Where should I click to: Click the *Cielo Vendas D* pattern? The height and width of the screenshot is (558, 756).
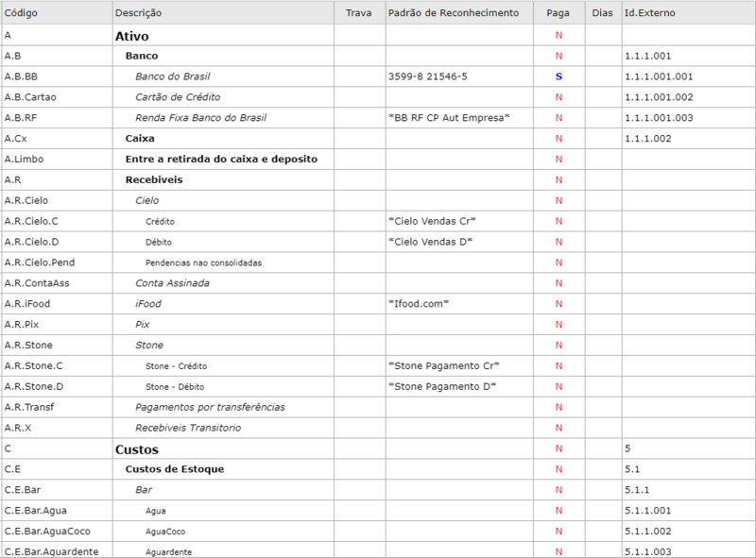430,242
